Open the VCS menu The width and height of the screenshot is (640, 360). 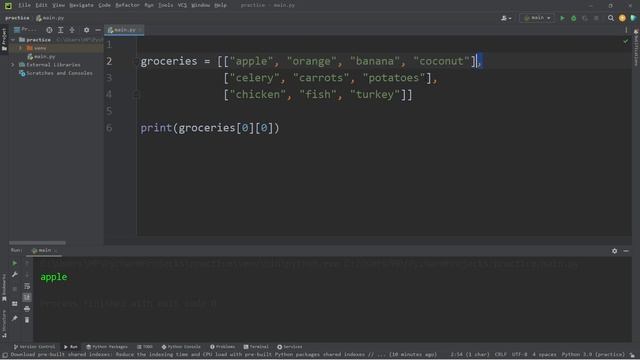(x=182, y=5)
